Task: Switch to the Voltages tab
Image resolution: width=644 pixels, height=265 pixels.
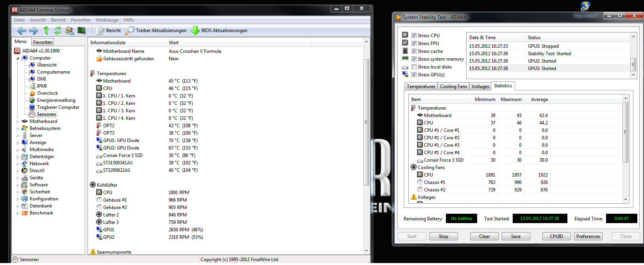Action: coord(480,87)
